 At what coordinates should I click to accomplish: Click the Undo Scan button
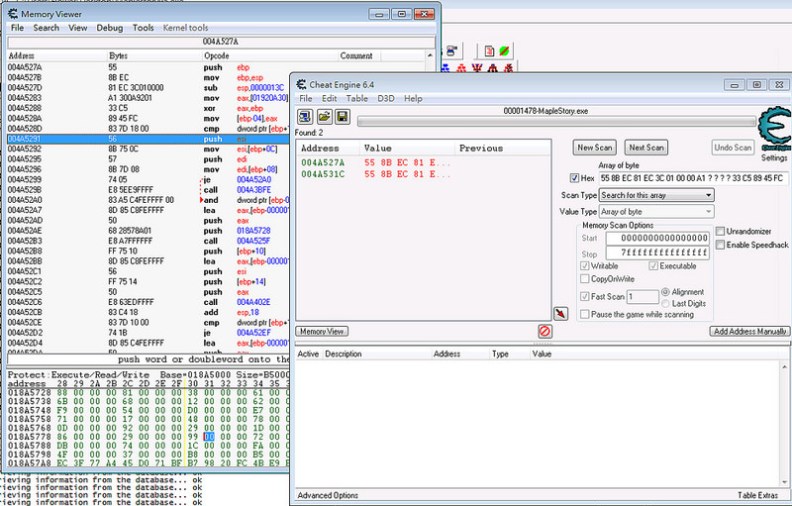coord(733,147)
